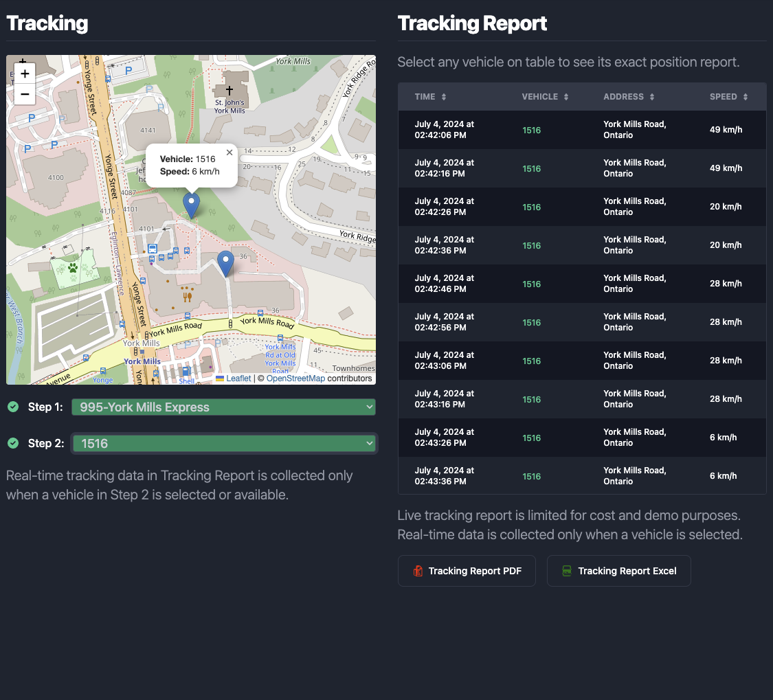The image size is (773, 700).
Task: Open the Step 2 vehicle dropdown
Action: (224, 444)
